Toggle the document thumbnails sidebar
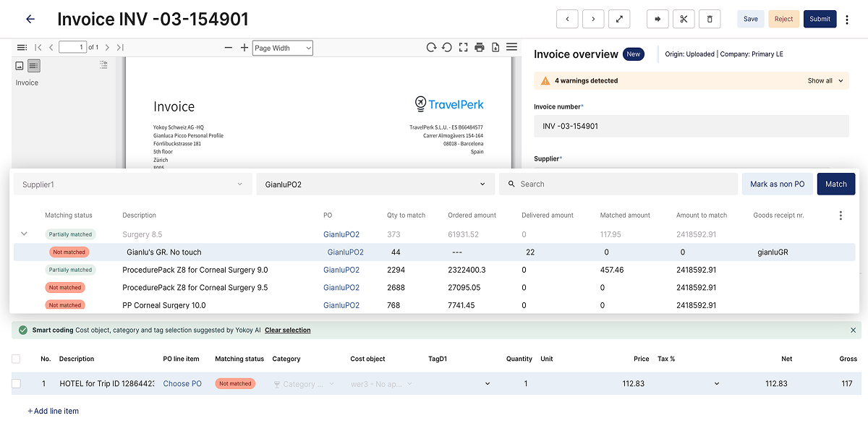The image size is (868, 426). [x=22, y=46]
